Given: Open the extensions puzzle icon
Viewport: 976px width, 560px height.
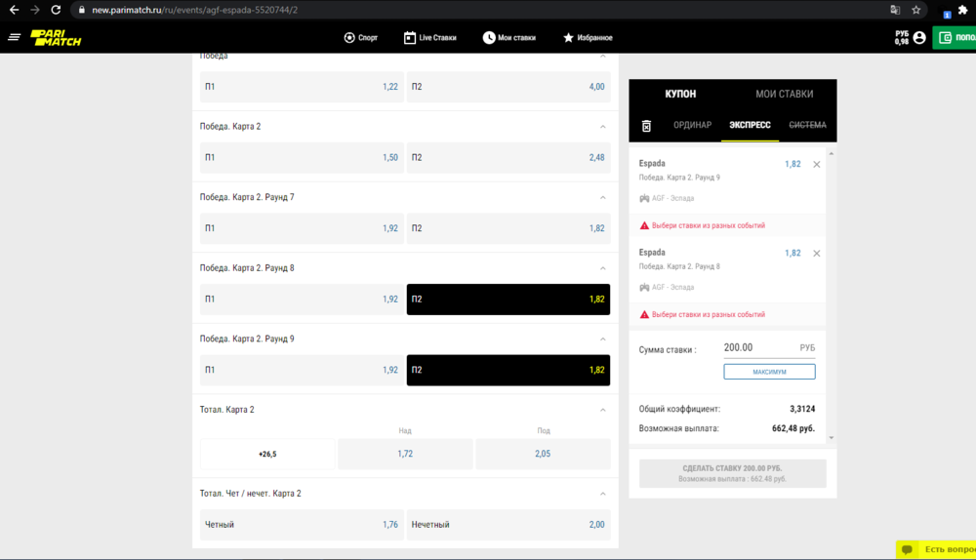Looking at the screenshot, I should 963,10.
